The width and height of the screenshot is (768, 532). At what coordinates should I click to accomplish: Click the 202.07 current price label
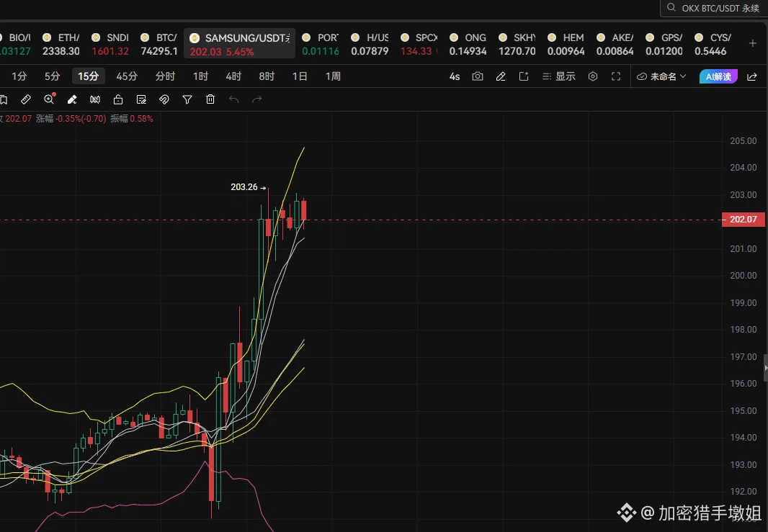pos(743,220)
